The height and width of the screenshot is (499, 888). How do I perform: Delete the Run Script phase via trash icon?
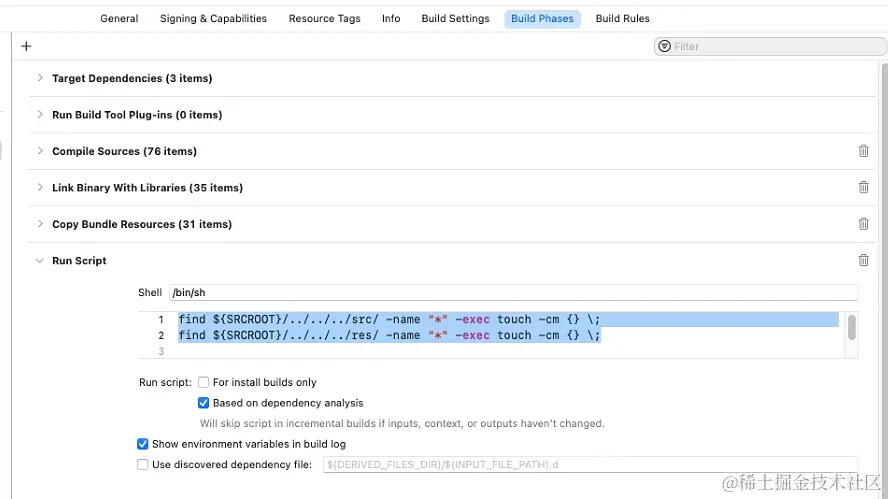[x=863, y=260]
